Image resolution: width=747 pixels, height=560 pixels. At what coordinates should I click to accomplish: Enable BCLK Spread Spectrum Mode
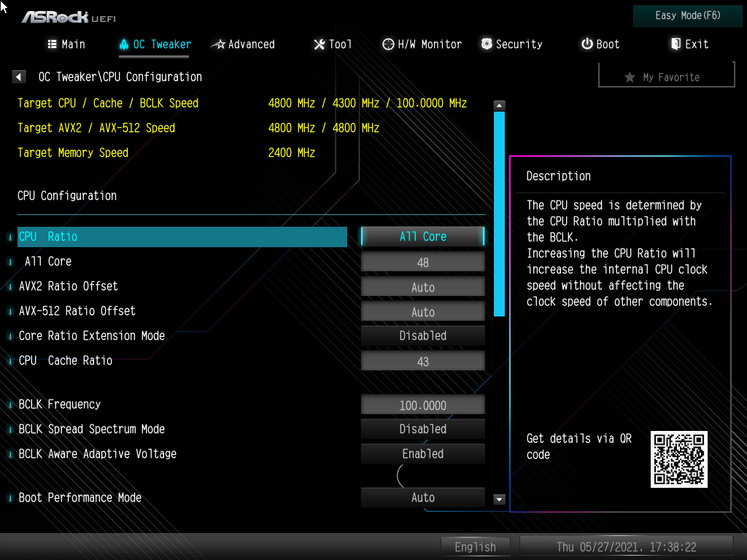tap(422, 429)
